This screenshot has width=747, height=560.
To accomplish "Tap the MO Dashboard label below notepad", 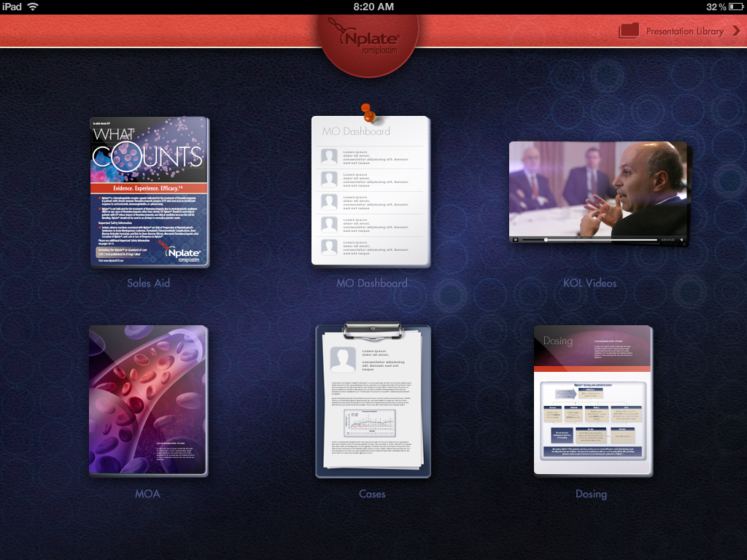I will pyautogui.click(x=371, y=283).
